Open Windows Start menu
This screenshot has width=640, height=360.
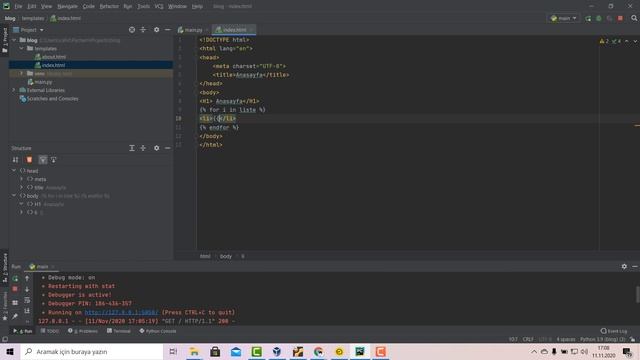[10, 351]
